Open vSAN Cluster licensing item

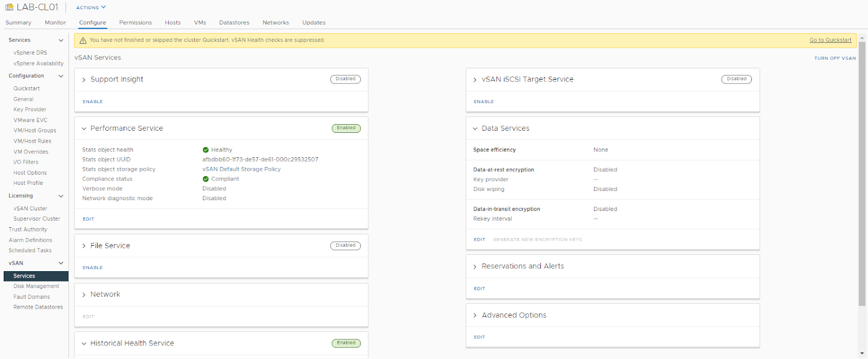pos(30,208)
